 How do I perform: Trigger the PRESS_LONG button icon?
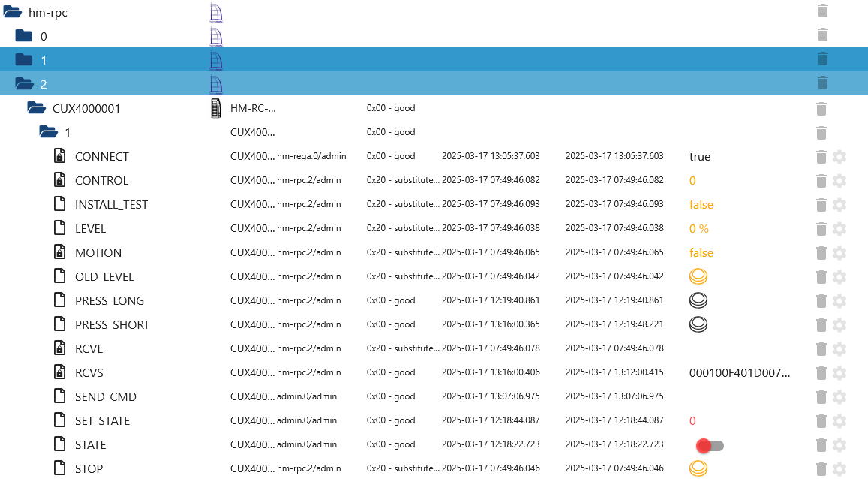[698, 300]
